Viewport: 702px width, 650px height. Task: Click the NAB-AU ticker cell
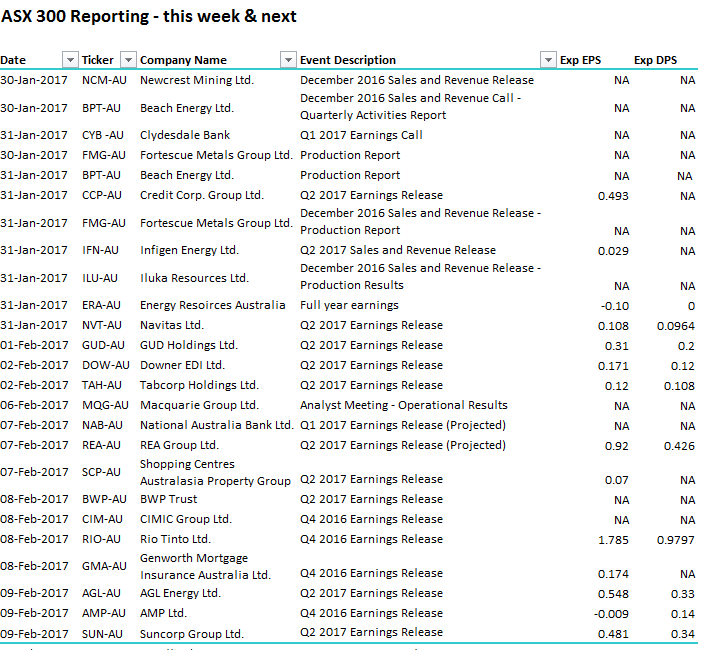102,425
